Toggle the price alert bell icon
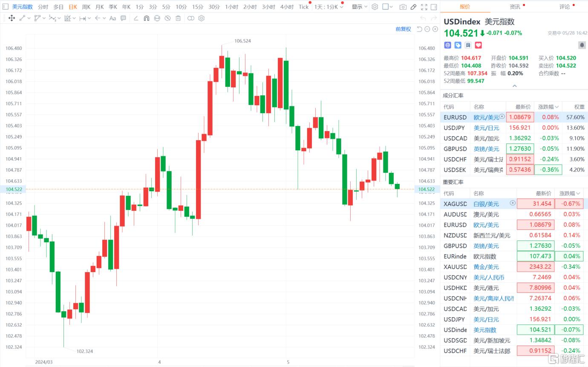This screenshot has width=588, height=367. point(582,45)
